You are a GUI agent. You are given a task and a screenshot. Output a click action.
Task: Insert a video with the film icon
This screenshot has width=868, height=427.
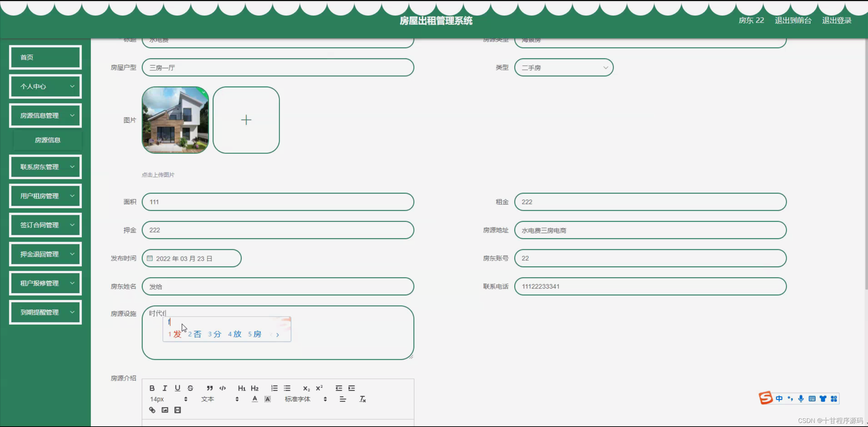coord(177,410)
